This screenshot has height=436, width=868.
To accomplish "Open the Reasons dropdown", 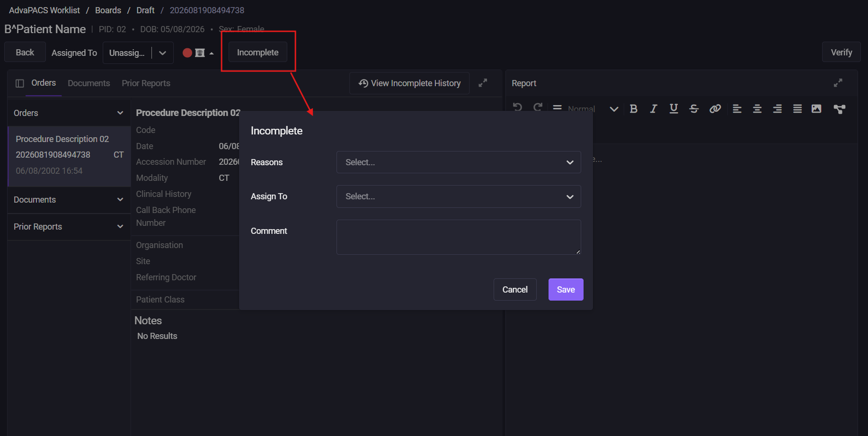I will 459,162.
